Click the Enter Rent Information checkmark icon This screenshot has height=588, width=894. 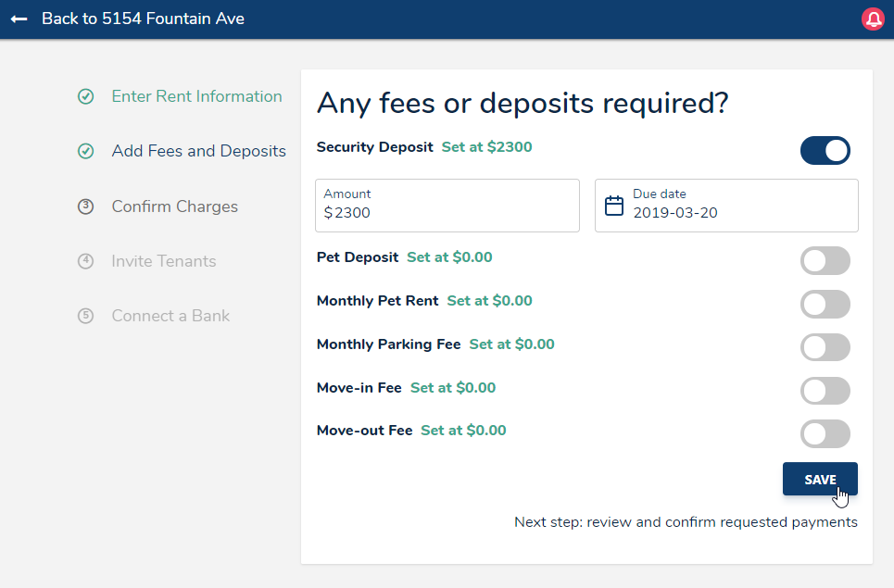click(x=85, y=96)
